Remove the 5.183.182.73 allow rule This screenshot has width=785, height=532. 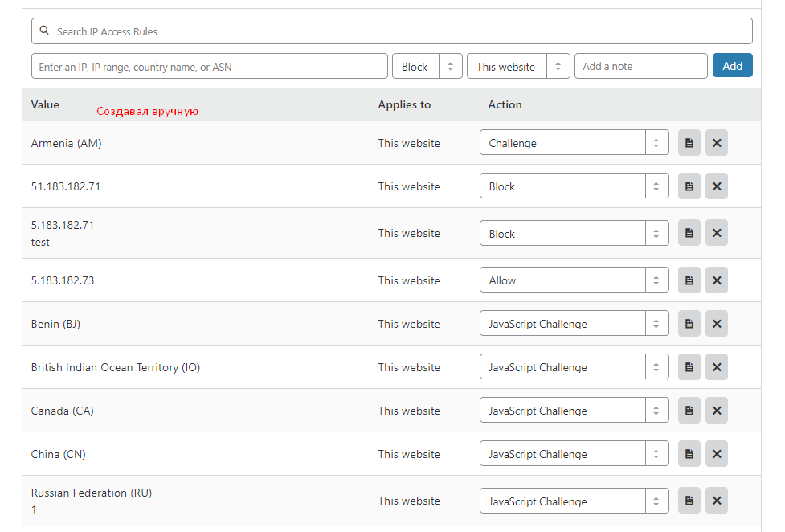point(717,280)
